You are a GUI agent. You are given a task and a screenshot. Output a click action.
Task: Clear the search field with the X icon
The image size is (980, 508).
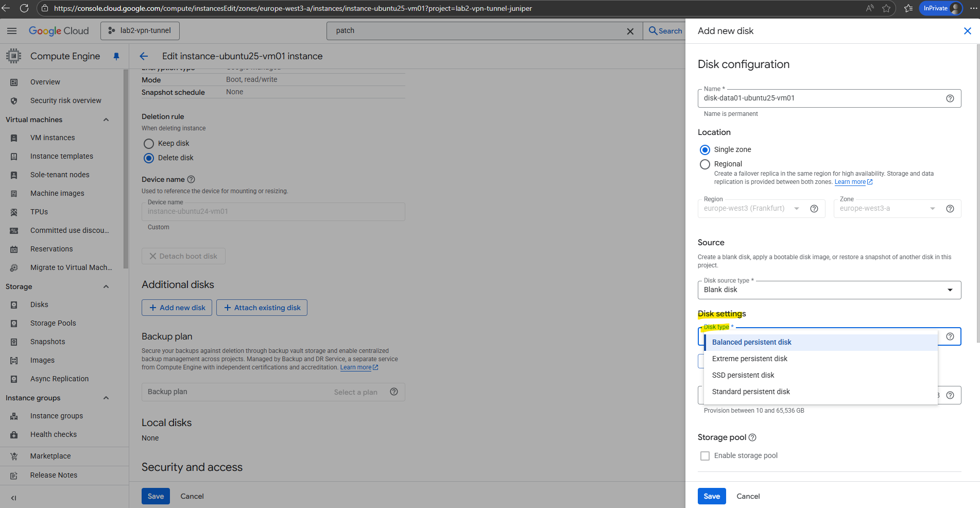click(x=630, y=31)
